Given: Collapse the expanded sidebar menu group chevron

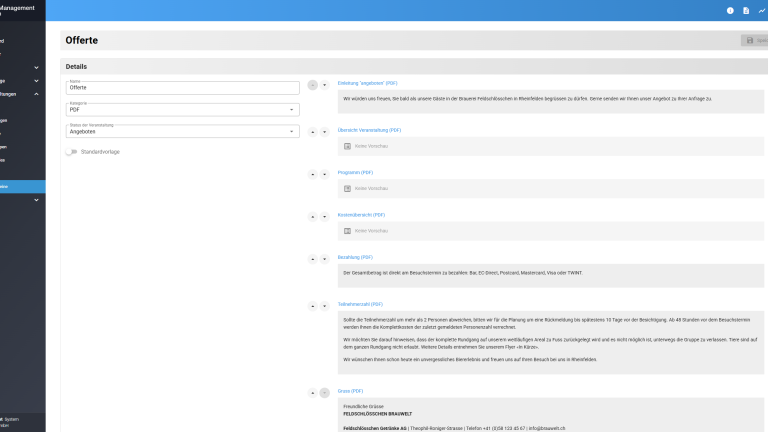Looking at the screenshot, I should [x=36, y=94].
